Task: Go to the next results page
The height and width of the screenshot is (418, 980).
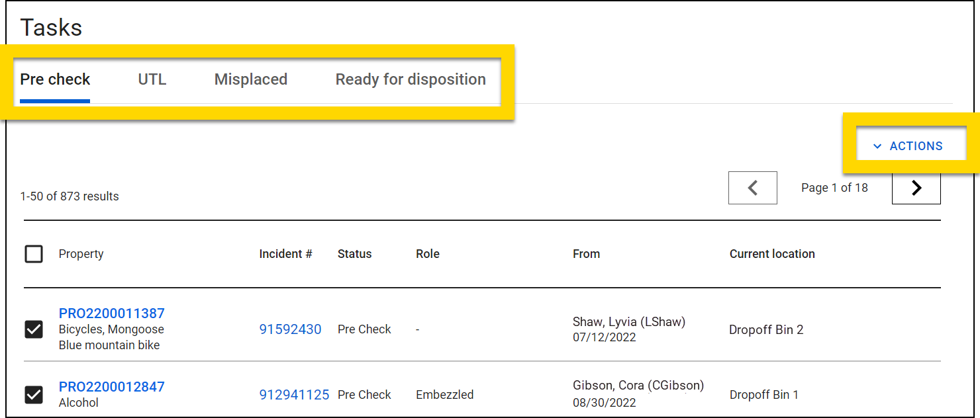Action: (916, 188)
